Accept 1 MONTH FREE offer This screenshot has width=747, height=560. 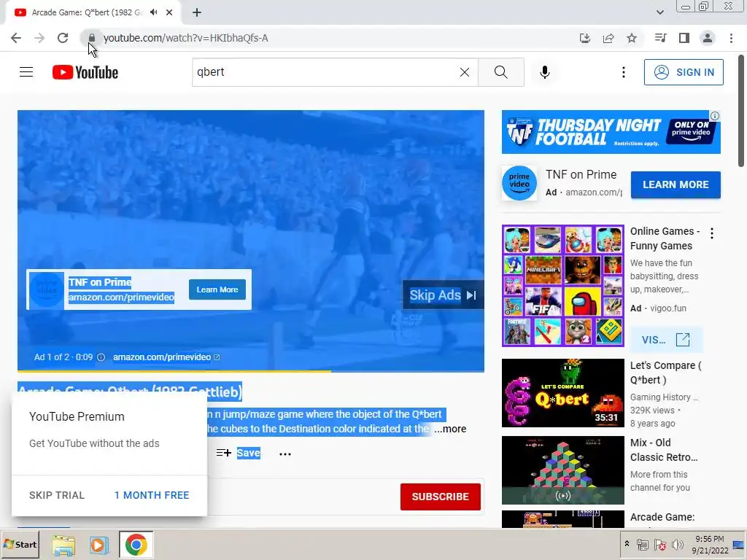point(152,495)
